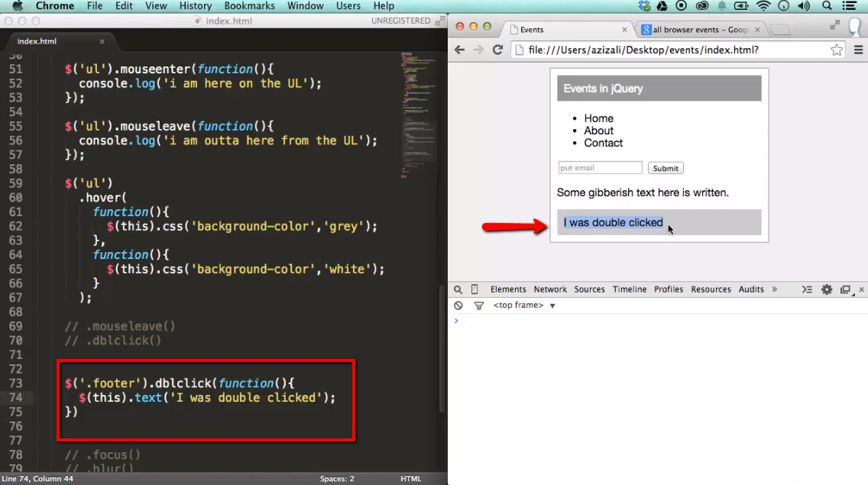Toggle the console filter funnel

coord(479,305)
